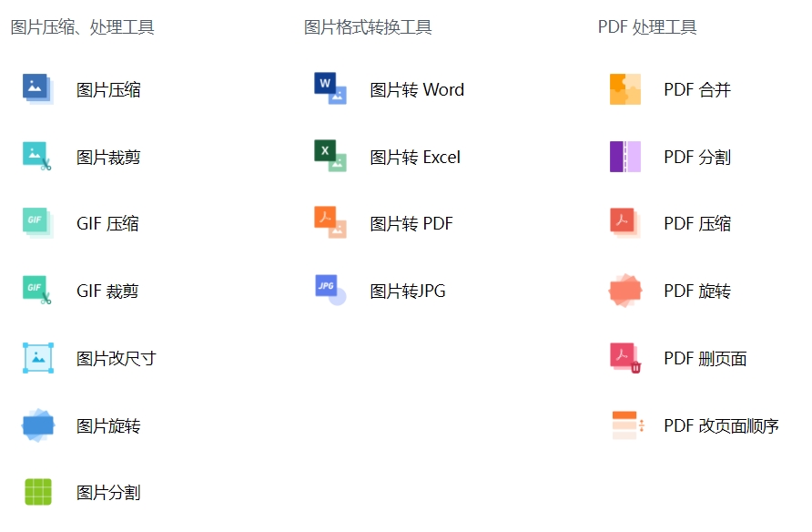This screenshot has height=532, width=812.
Task: Click the 图片格式转换工具 section heading
Action: pos(368,27)
